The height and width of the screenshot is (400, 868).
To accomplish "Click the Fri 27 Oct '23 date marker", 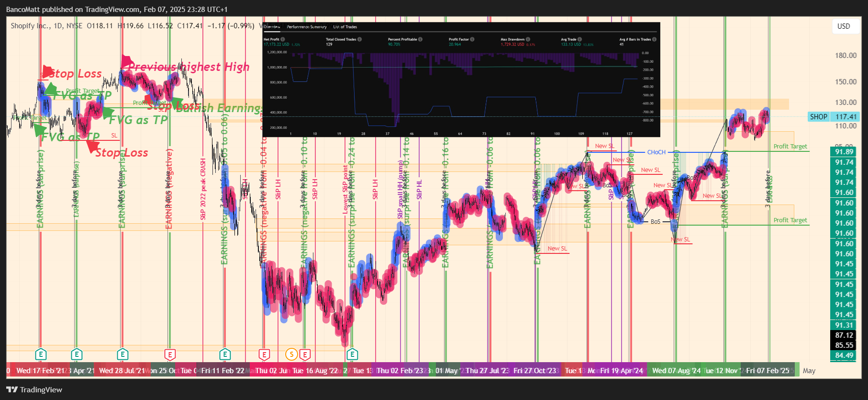I will click(535, 370).
